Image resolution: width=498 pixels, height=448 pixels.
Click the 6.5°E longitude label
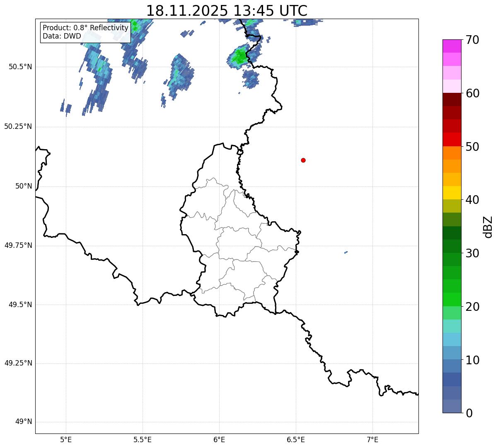[296, 439]
